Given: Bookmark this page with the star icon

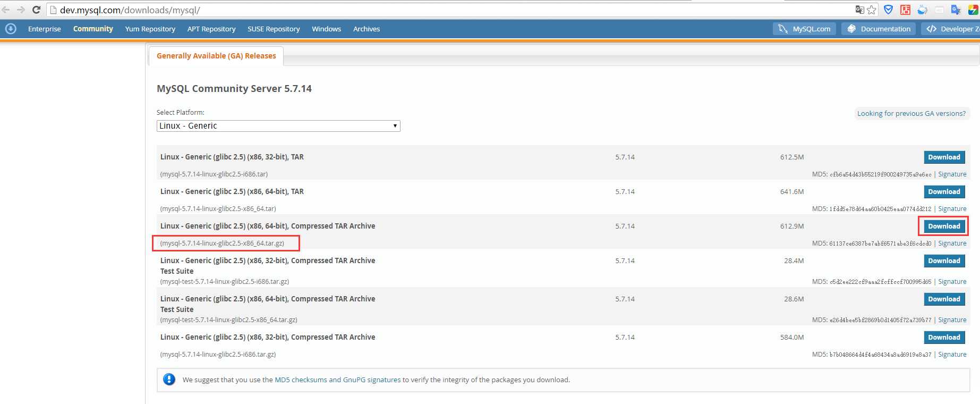Looking at the screenshot, I should click(x=872, y=10).
